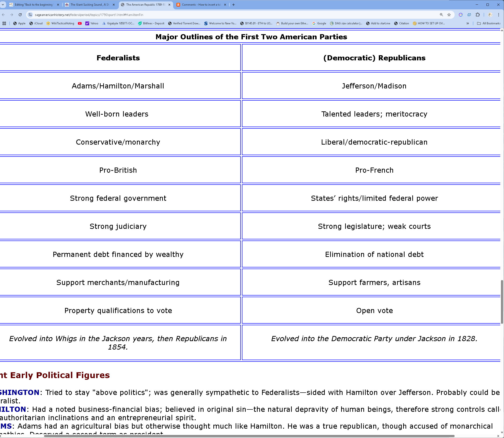Viewport: 504px width, 438px height.
Task: Open the ETH to USD bookmark
Action: (256, 23)
